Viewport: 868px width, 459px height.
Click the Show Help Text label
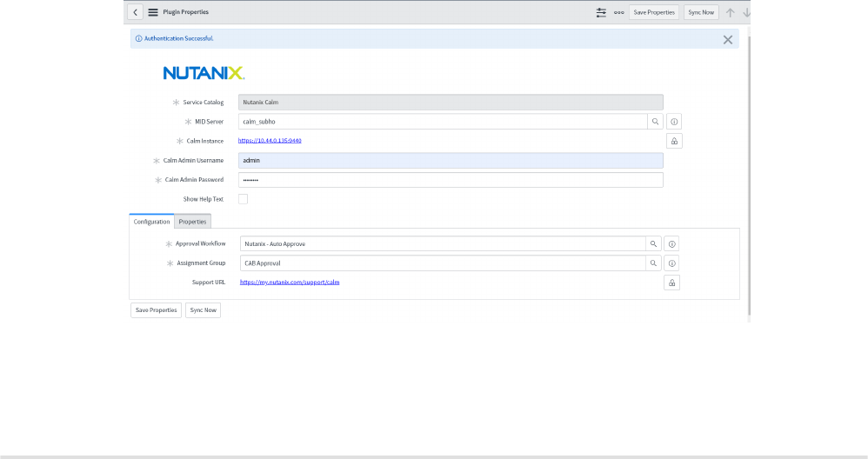204,199
